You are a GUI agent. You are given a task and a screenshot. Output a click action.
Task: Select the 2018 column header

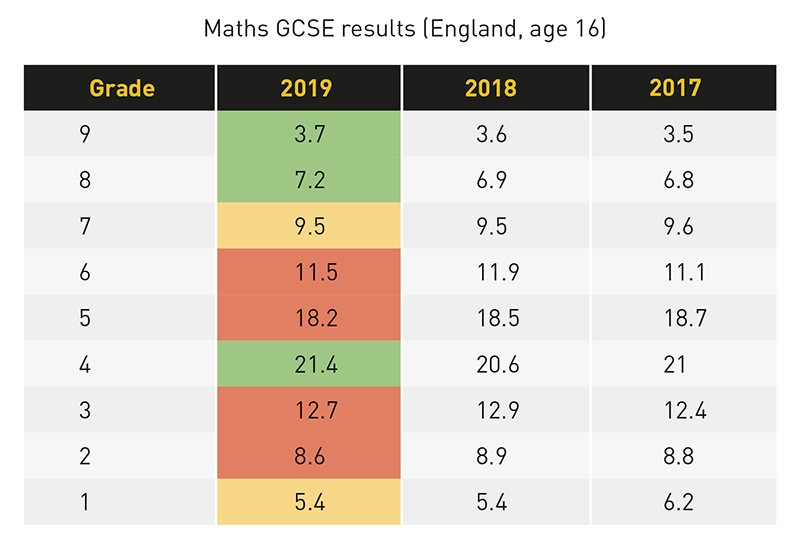(x=496, y=88)
